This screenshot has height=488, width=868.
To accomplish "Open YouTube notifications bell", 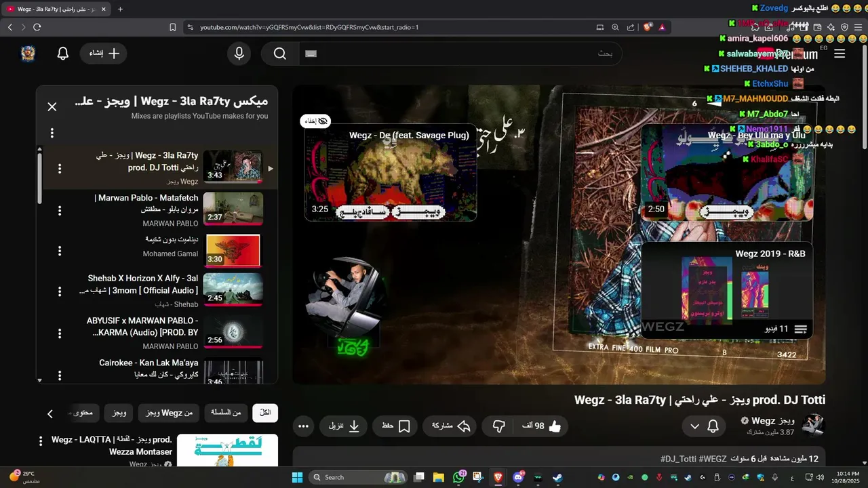I will click(x=63, y=54).
